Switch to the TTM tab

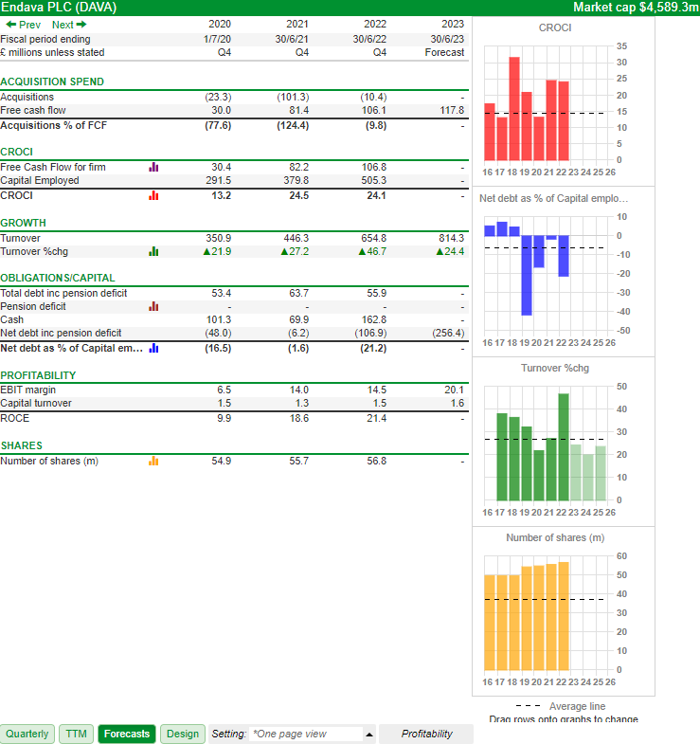[x=76, y=734]
